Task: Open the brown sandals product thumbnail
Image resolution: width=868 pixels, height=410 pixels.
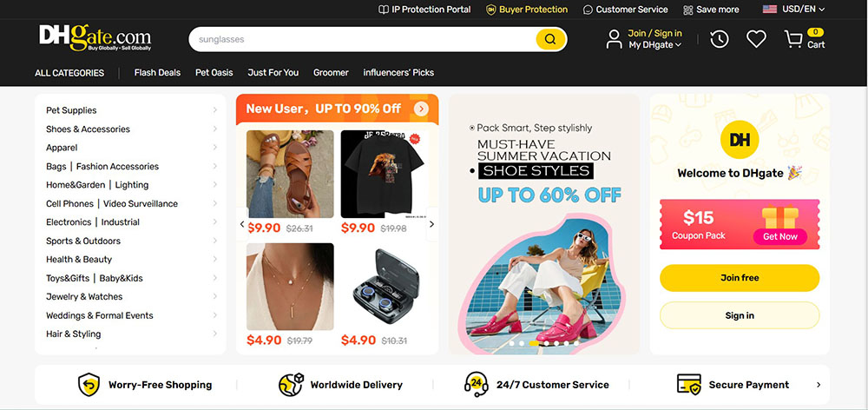Action: pyautogui.click(x=290, y=174)
